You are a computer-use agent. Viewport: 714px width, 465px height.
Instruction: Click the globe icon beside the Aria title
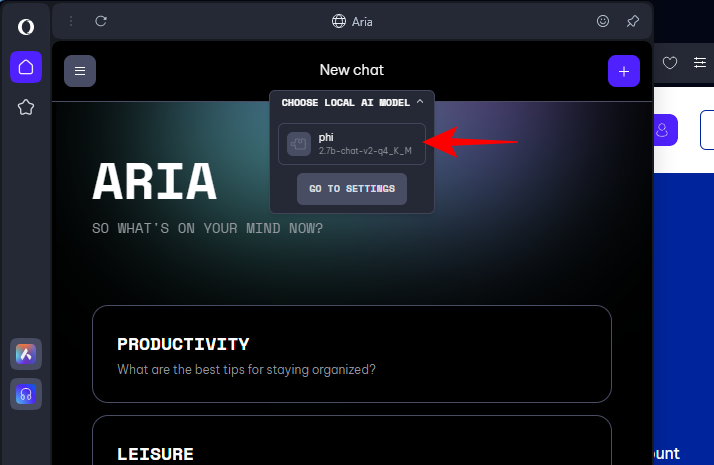[x=339, y=21]
